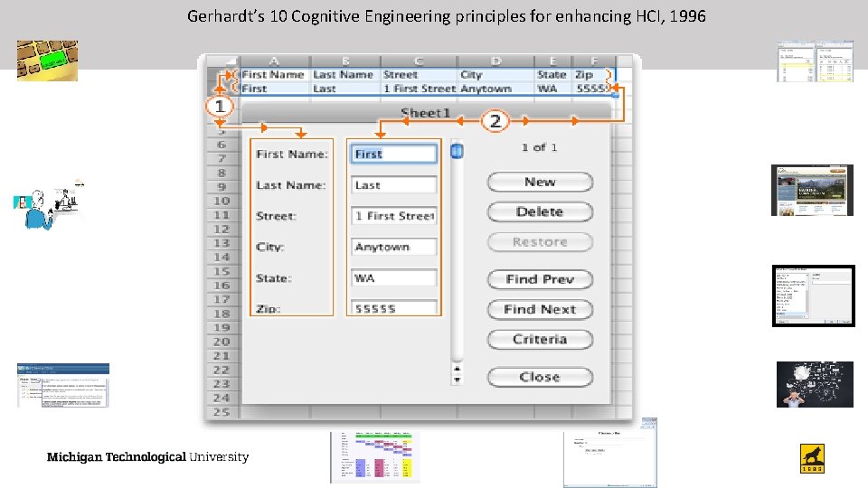This screenshot has height=488, width=868.
Task: Click the Street input field
Action: click(x=393, y=216)
